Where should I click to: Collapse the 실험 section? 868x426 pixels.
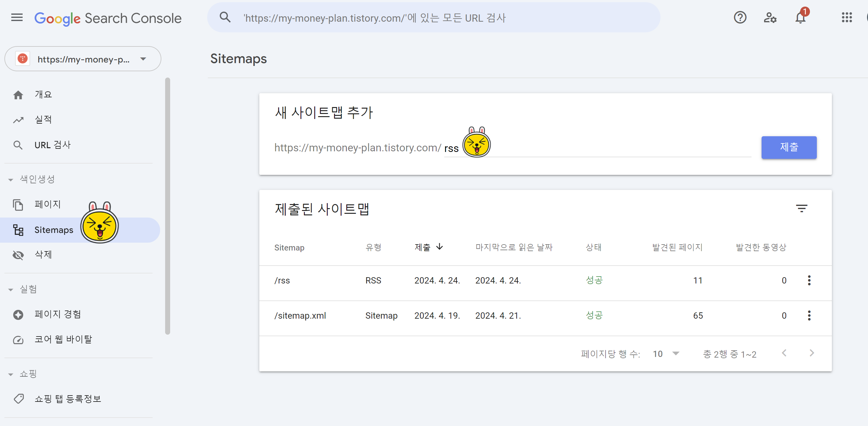11,289
